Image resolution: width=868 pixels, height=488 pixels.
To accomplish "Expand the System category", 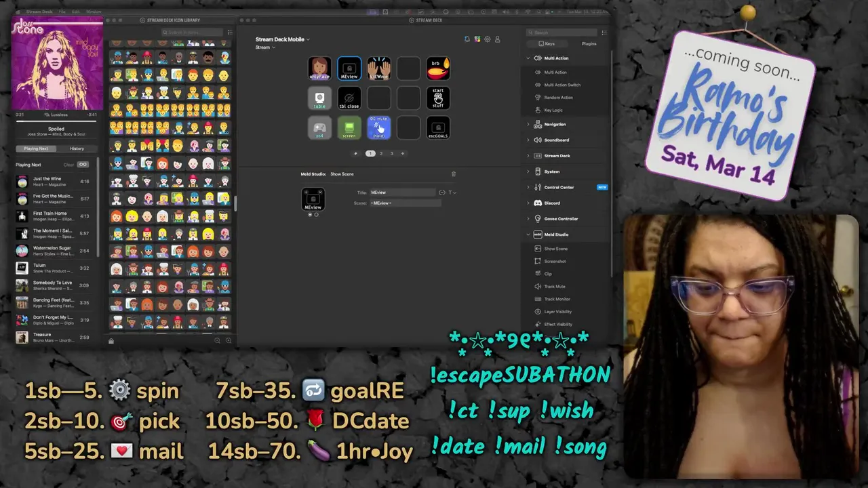I will pos(528,171).
